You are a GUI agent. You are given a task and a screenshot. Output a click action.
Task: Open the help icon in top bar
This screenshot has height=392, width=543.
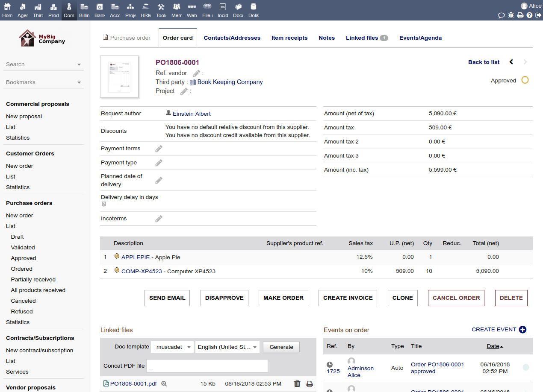pos(529,15)
